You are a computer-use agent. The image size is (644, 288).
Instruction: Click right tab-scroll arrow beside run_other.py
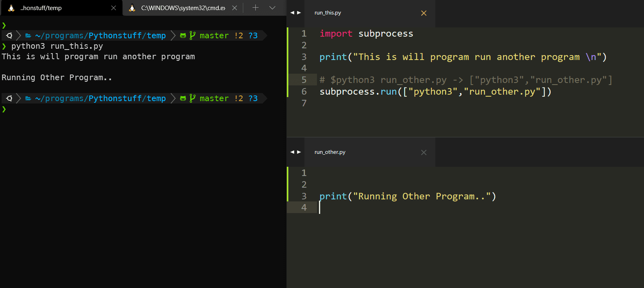(299, 152)
